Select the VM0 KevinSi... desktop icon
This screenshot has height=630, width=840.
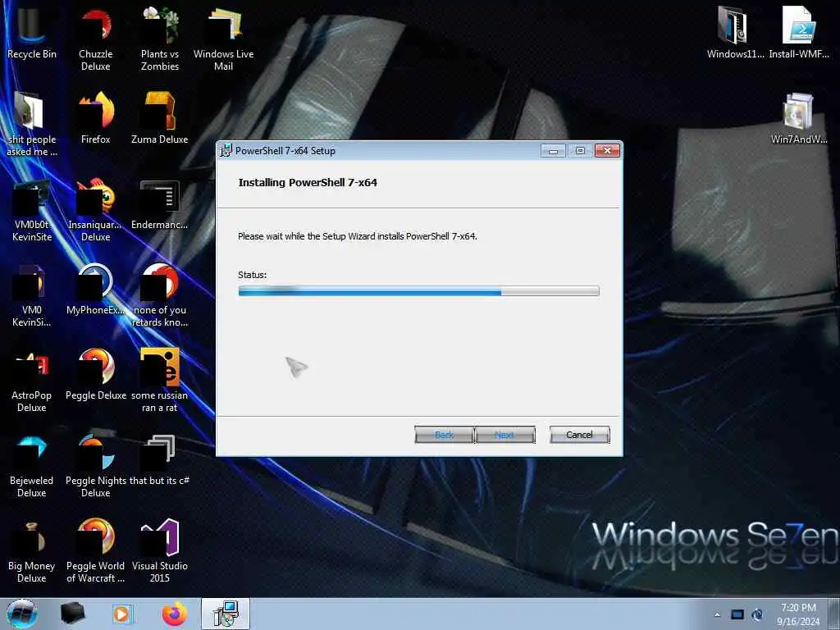coord(32,294)
